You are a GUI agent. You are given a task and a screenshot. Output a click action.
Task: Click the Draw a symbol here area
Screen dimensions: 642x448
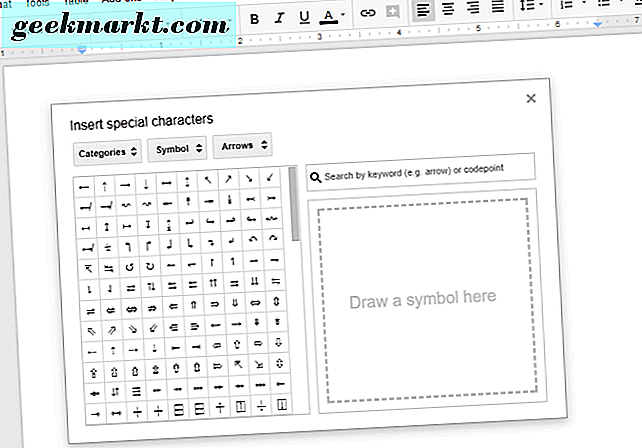coord(421,297)
